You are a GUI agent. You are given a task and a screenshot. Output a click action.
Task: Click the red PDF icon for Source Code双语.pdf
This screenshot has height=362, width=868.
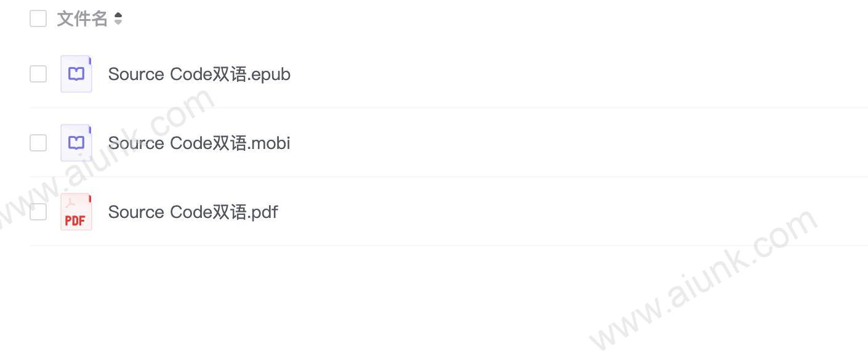click(76, 212)
